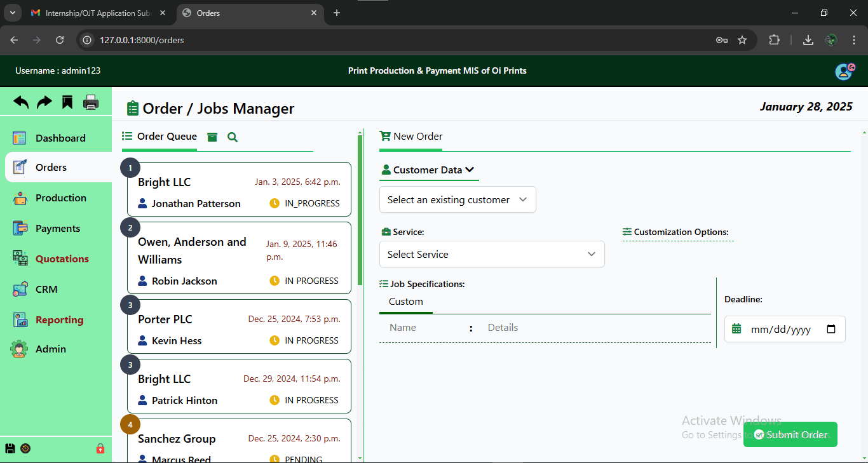Open the Select an existing customer dropdown

pyautogui.click(x=458, y=199)
